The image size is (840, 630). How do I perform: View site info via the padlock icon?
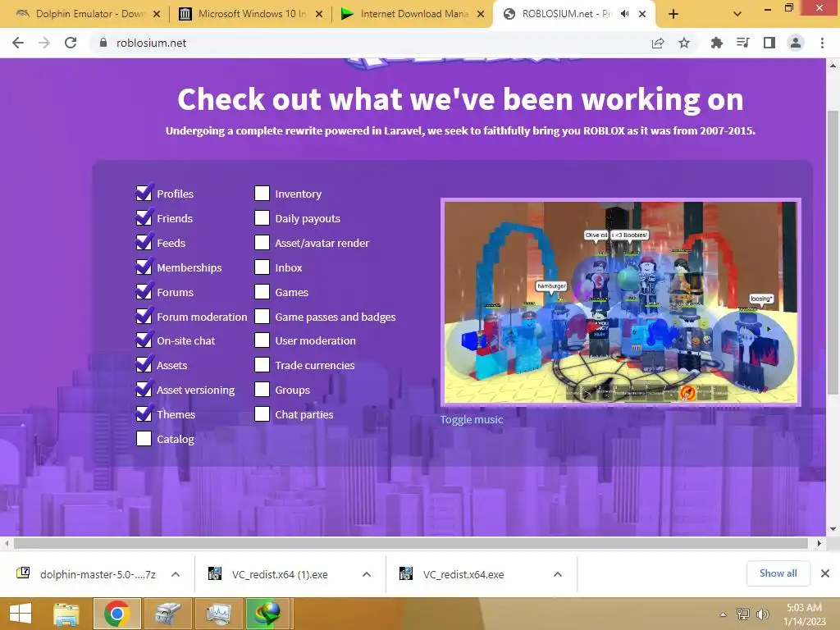click(x=103, y=43)
